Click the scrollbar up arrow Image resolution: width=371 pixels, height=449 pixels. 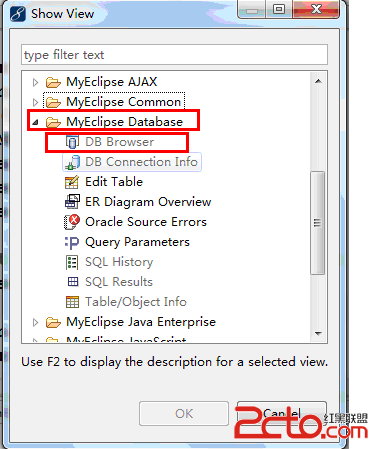coord(318,81)
